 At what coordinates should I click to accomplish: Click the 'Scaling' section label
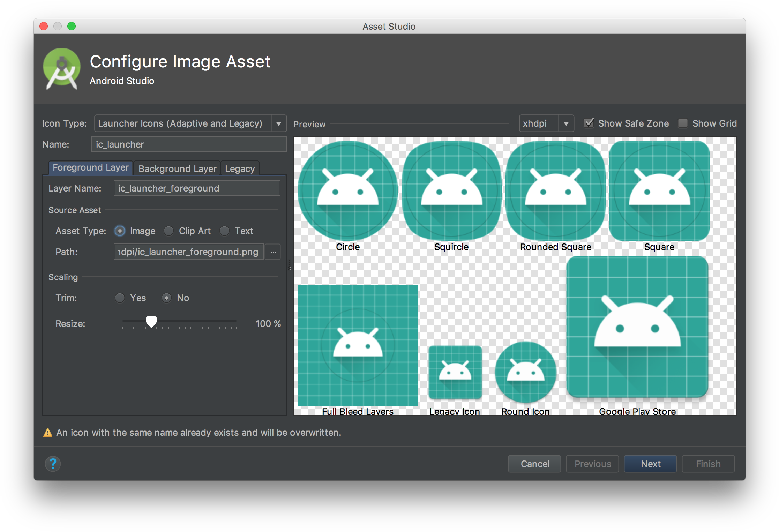(x=63, y=277)
